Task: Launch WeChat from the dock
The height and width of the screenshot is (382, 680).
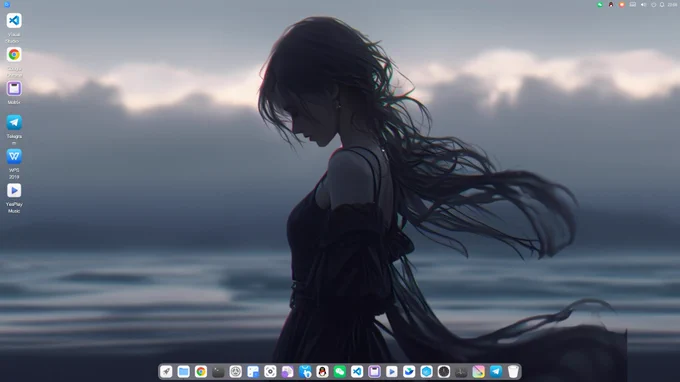Action: pyautogui.click(x=340, y=372)
